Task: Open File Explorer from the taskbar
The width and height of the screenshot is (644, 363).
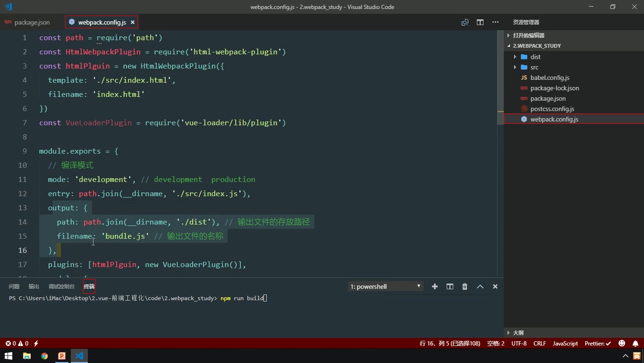Action: click(26, 356)
